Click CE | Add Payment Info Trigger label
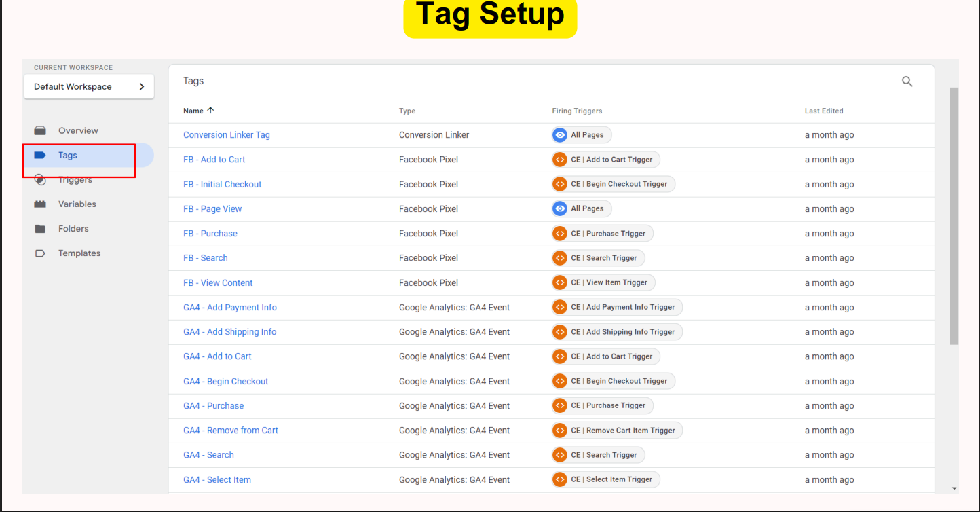 623,307
